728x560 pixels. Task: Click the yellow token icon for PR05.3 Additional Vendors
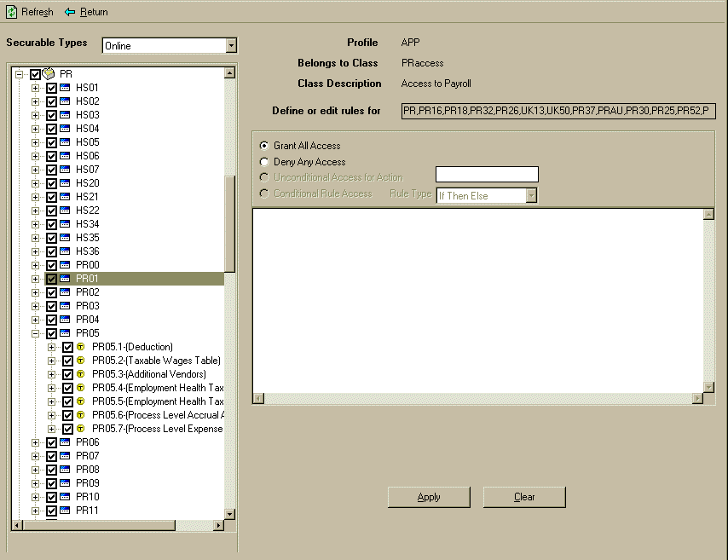click(81, 374)
